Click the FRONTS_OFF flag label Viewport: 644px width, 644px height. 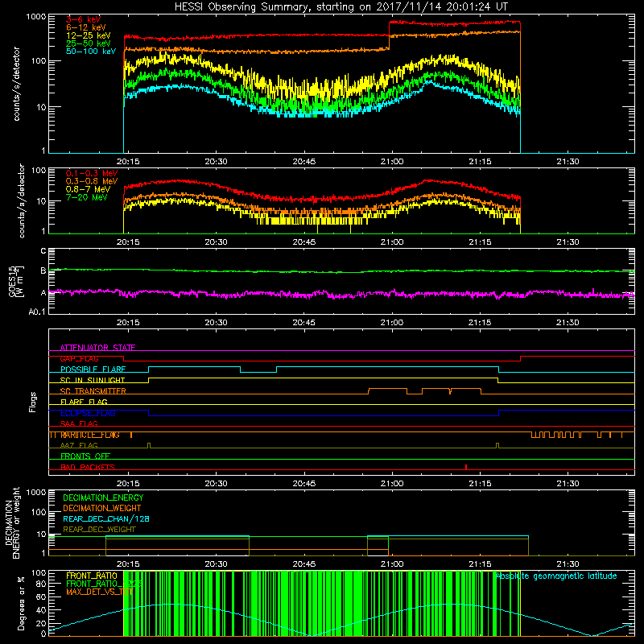[x=85, y=456]
